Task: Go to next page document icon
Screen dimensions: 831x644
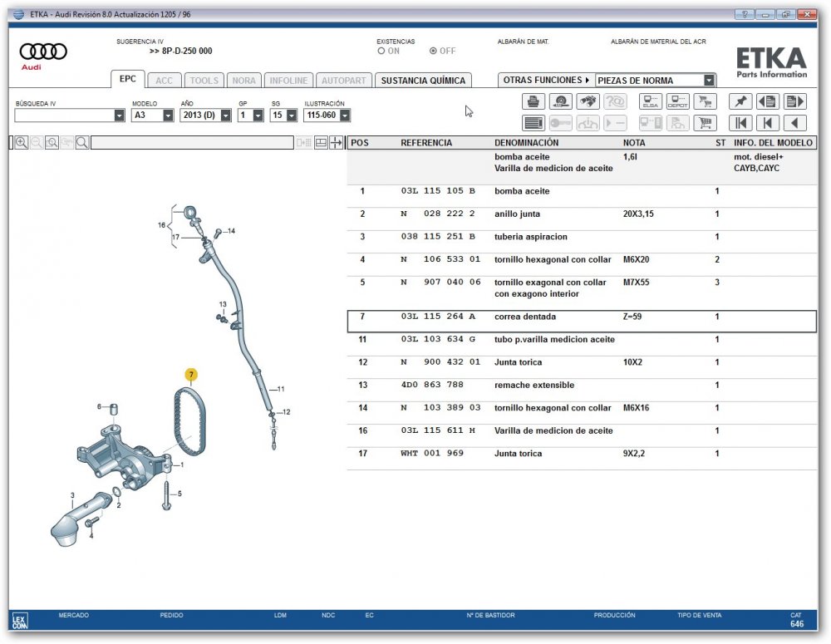Action: [795, 101]
